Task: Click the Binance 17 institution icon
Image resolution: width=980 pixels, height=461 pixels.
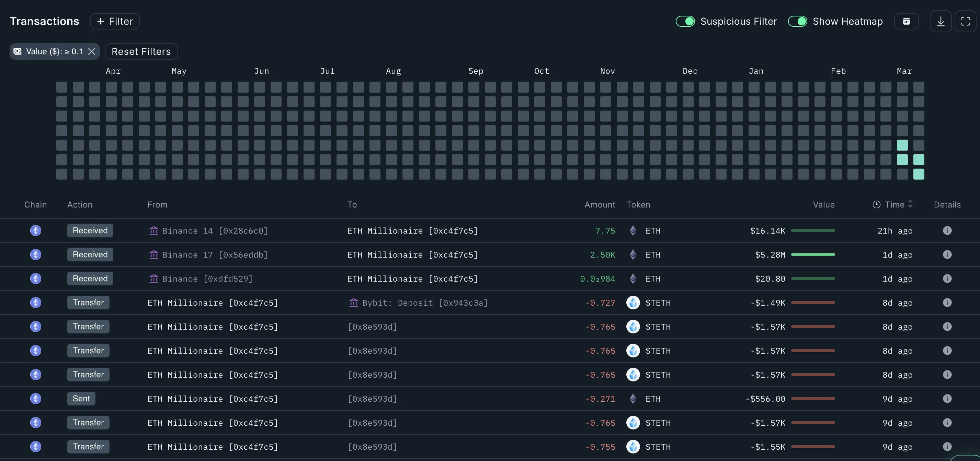Action: coord(154,255)
